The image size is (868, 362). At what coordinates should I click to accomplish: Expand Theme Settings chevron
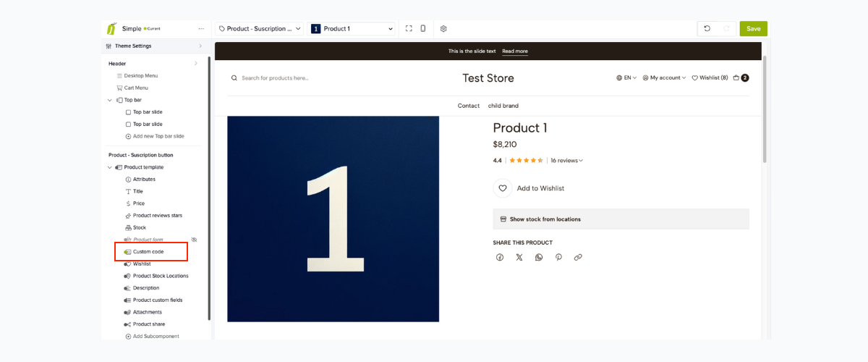coord(200,46)
